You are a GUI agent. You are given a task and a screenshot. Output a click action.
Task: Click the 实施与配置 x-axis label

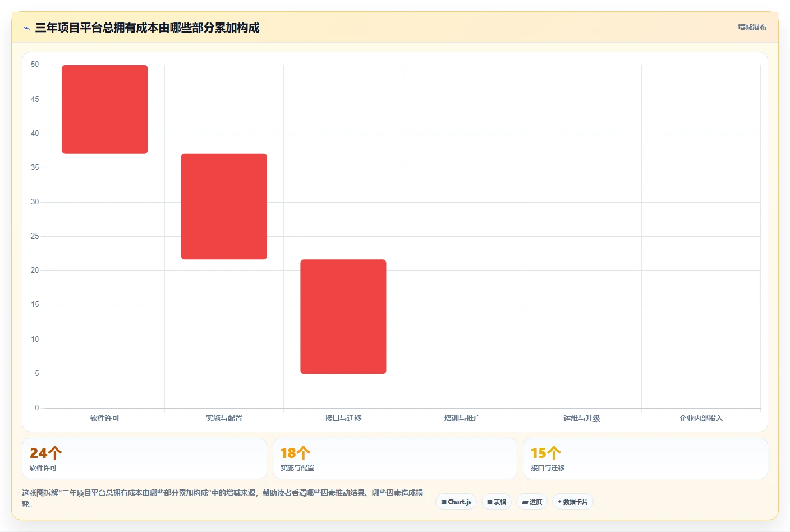click(x=224, y=418)
